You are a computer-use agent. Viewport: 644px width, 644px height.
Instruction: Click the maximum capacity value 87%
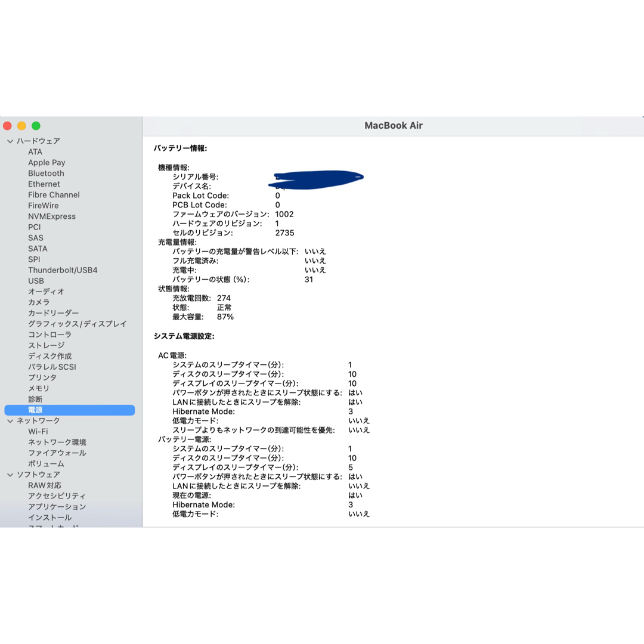[225, 317]
